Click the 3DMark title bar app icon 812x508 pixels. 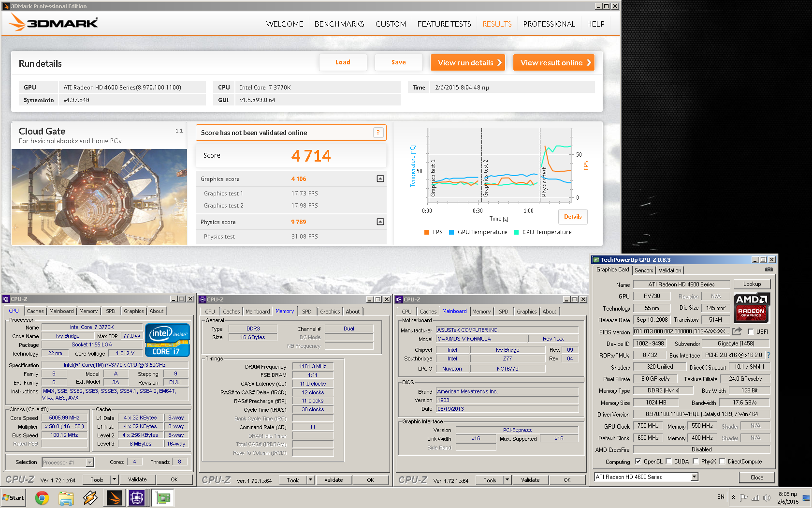click(6, 6)
